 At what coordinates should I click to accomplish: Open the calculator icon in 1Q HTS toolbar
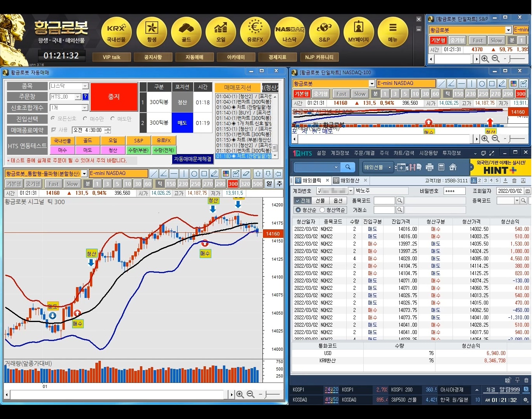click(441, 167)
